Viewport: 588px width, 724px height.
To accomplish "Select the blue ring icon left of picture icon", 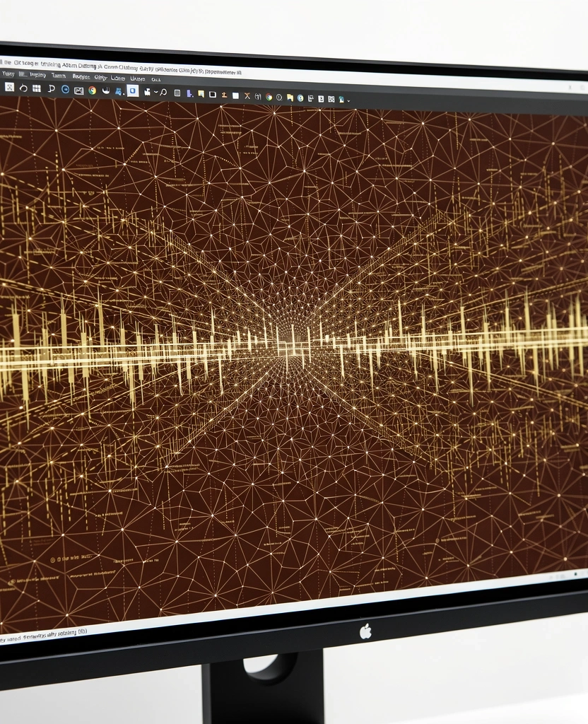I will [65, 89].
